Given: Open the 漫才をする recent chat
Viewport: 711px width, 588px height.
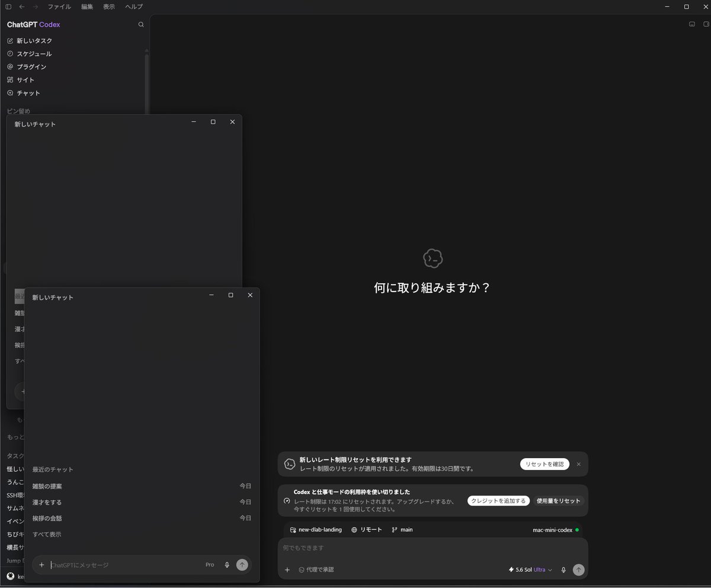Looking at the screenshot, I should (142, 502).
